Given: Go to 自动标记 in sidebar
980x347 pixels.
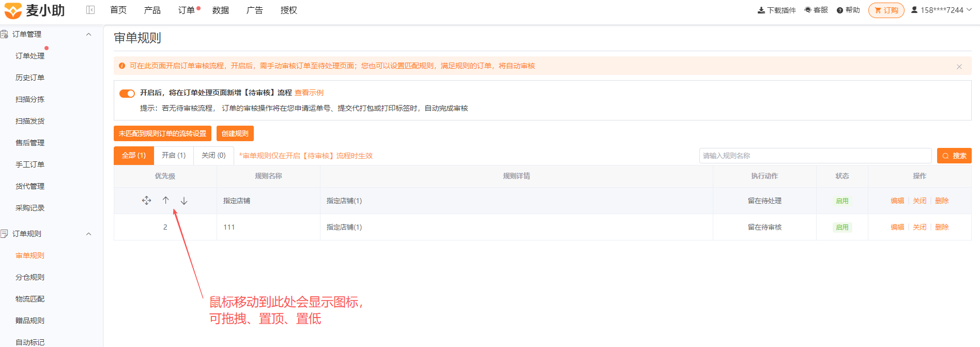Looking at the screenshot, I should (x=30, y=342).
